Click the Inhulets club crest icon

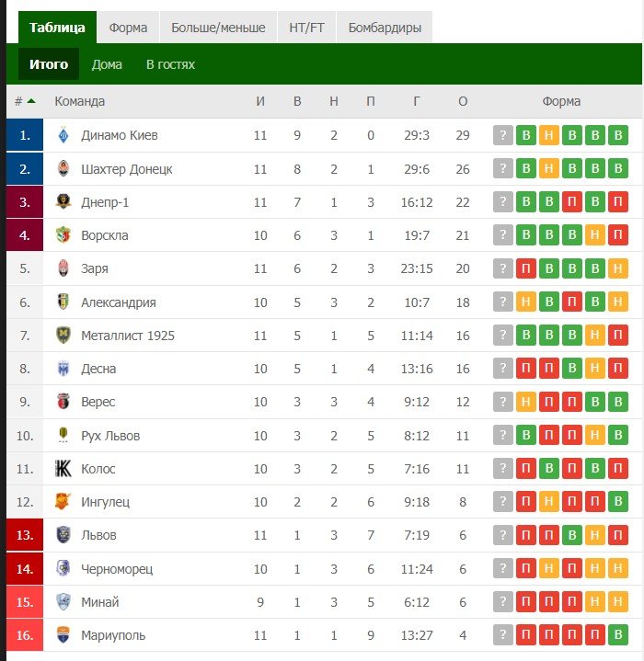coord(63,502)
